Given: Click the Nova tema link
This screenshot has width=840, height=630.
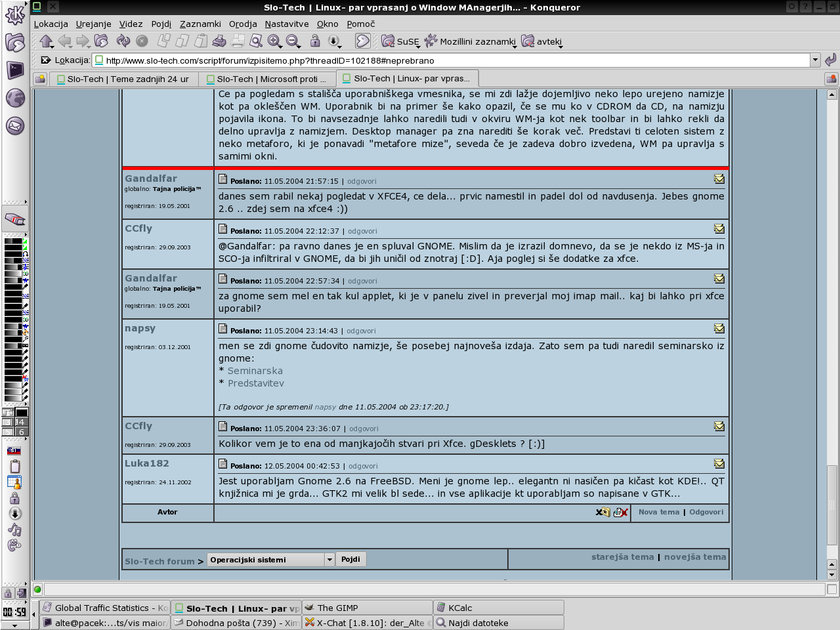Looking at the screenshot, I should click(659, 512).
